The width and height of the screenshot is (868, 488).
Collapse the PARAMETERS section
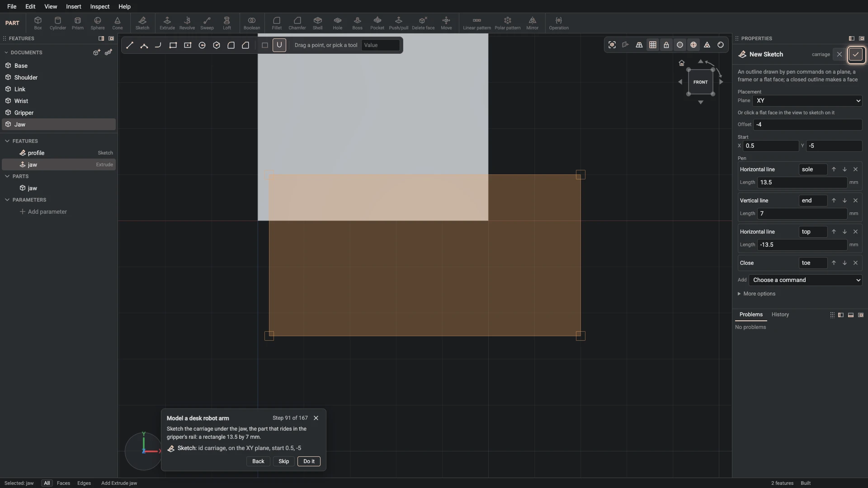click(7, 200)
